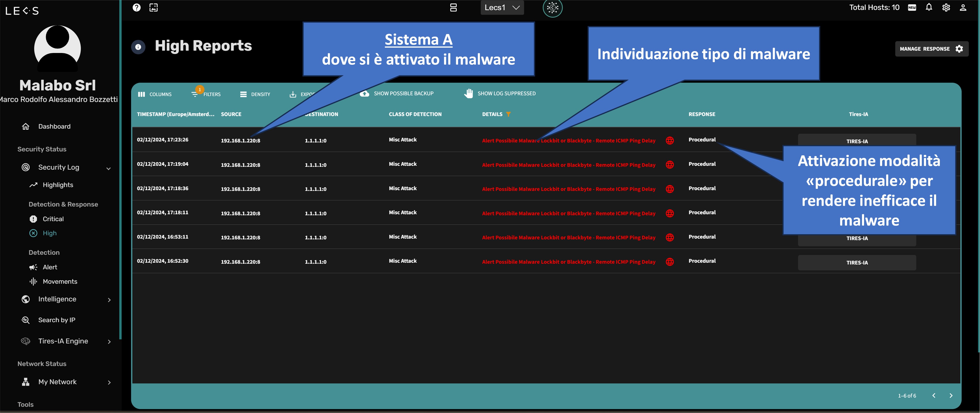Click TIRES-IA button in the 17:23:26 row

tap(857, 140)
